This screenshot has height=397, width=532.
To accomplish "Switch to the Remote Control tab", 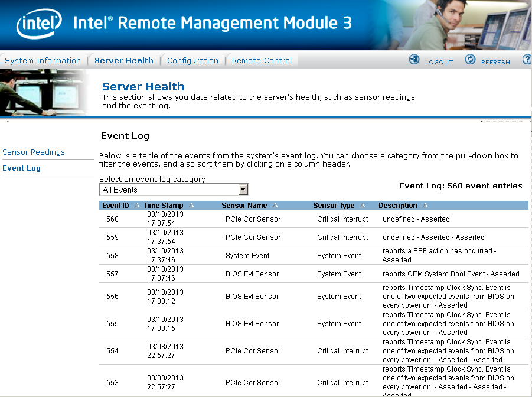I will (262, 60).
